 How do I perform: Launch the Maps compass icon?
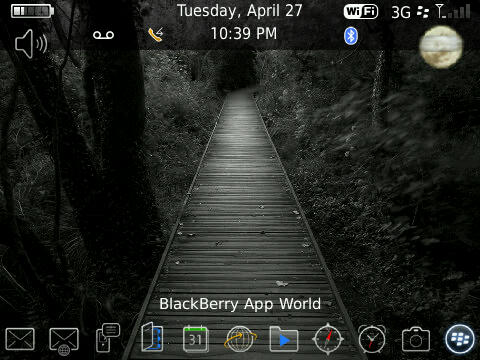click(x=328, y=339)
